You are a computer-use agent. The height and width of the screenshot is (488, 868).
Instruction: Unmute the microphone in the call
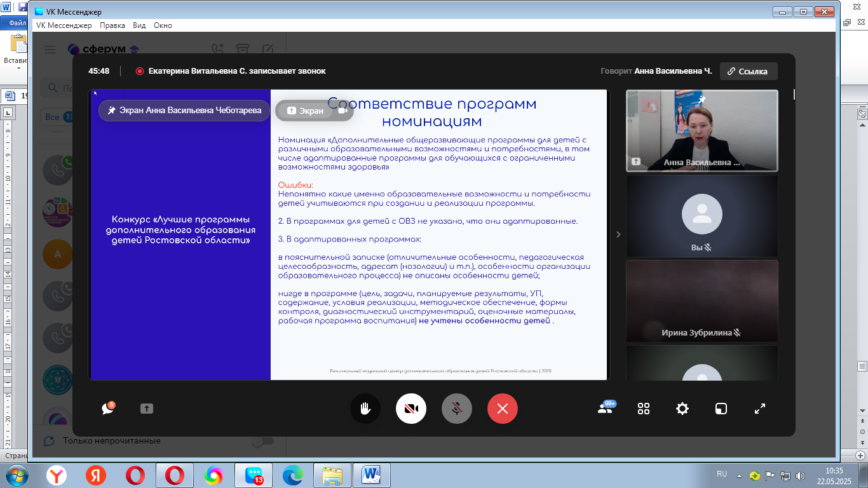coord(457,409)
